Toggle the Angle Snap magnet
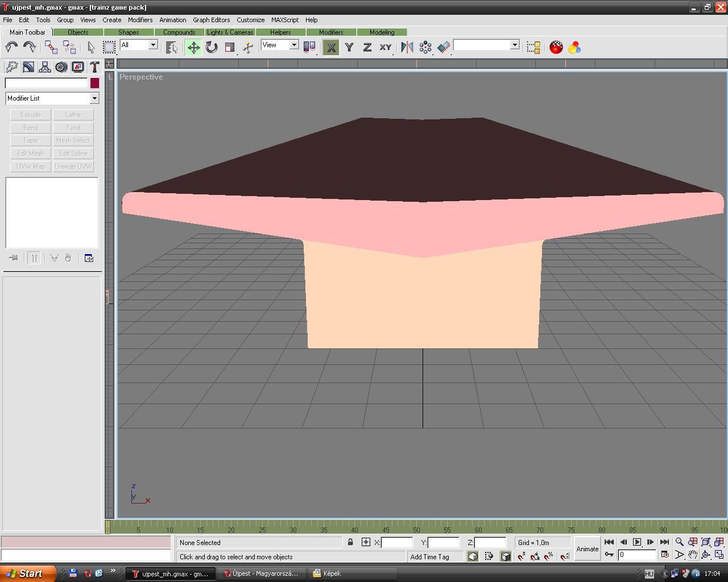The image size is (728, 582). (x=535, y=556)
